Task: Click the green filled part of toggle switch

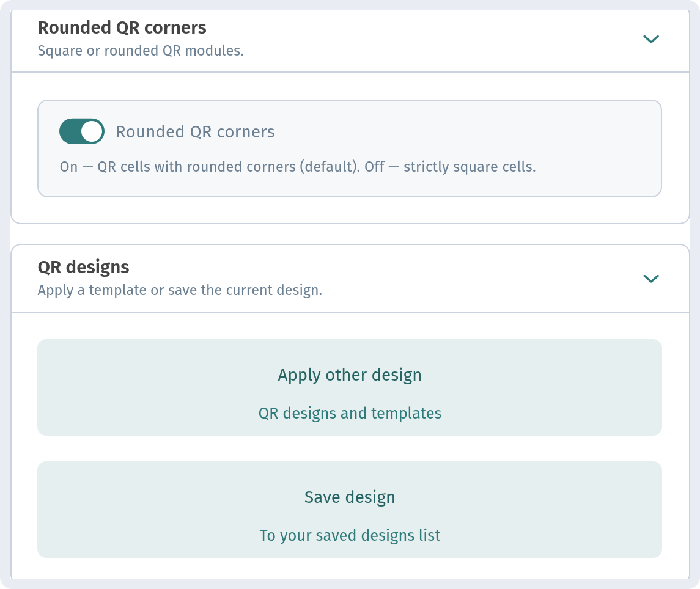Action: [x=70, y=131]
